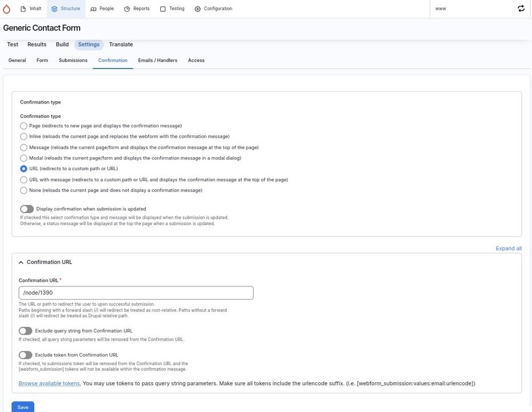Enable Display confirmation when submission is updated
This screenshot has width=532, height=412.
point(27,209)
